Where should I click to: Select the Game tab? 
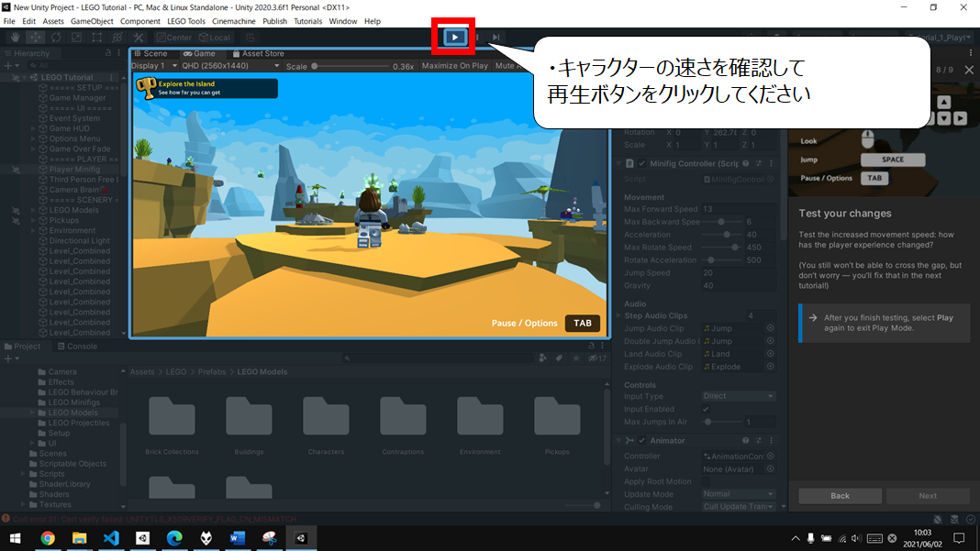pos(199,54)
